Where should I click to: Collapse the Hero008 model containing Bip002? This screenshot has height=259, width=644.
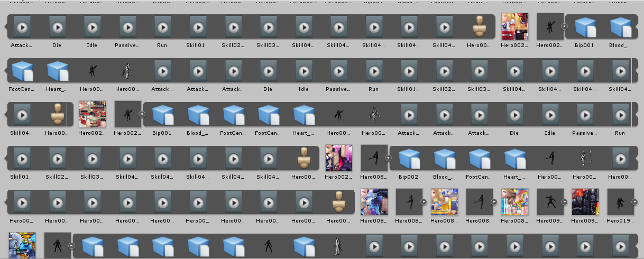388,158
